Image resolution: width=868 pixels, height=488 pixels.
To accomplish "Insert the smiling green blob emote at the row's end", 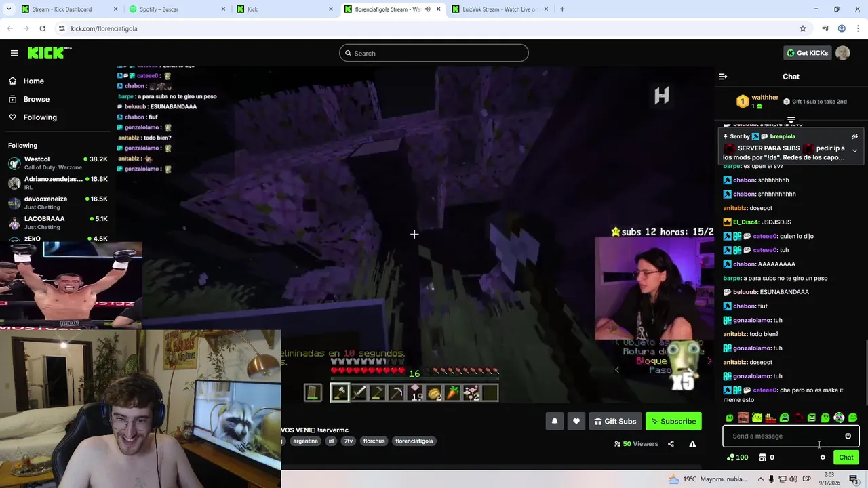I will click(x=852, y=418).
